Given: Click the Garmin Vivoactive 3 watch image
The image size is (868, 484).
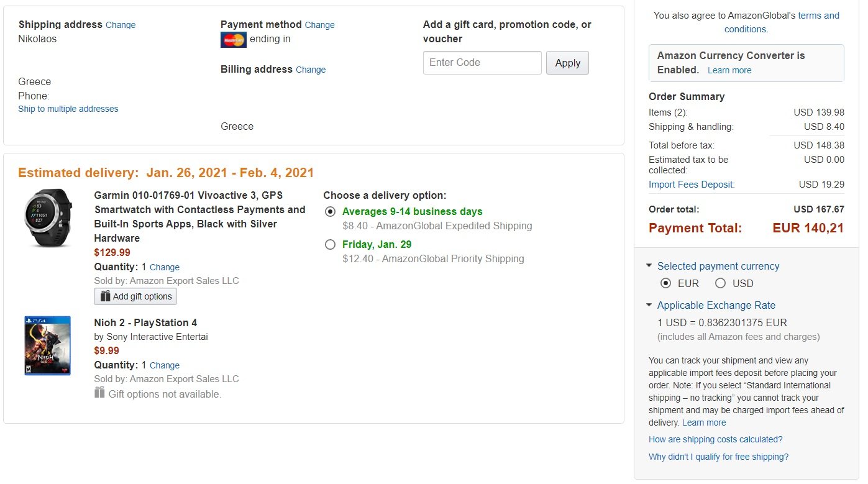Looking at the screenshot, I should click(48, 217).
